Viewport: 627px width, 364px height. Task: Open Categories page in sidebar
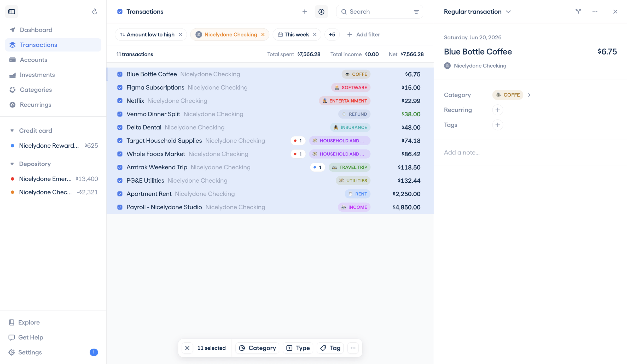coord(53,89)
